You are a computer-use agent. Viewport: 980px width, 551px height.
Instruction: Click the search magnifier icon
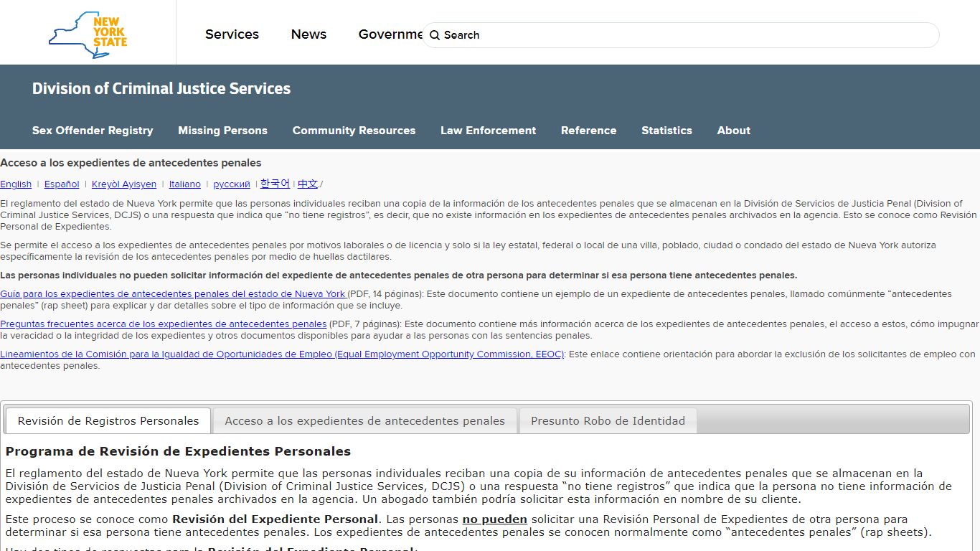[x=435, y=35]
